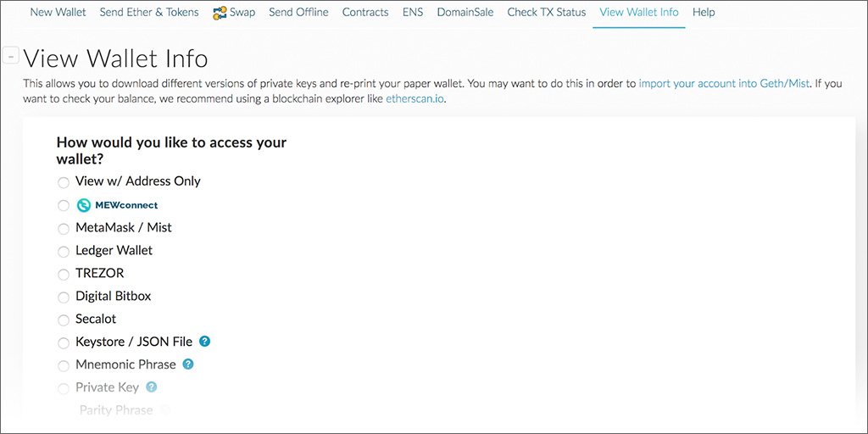
Task: Open the ENS tab
Action: pyautogui.click(x=413, y=12)
